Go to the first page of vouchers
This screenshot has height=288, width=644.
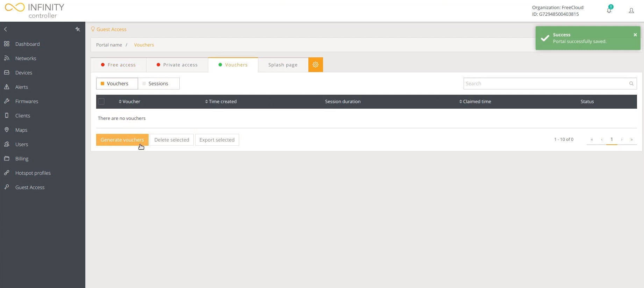pyautogui.click(x=592, y=139)
